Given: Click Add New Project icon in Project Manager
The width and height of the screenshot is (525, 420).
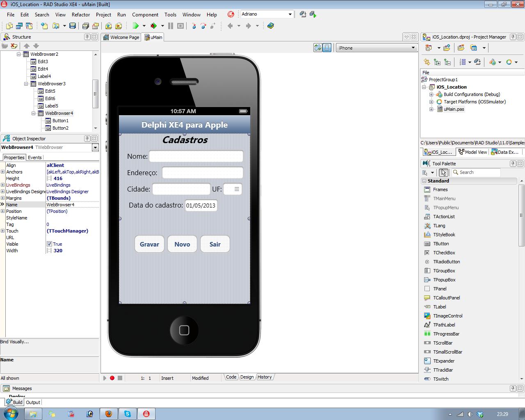Looking at the screenshot, I should click(x=447, y=48).
